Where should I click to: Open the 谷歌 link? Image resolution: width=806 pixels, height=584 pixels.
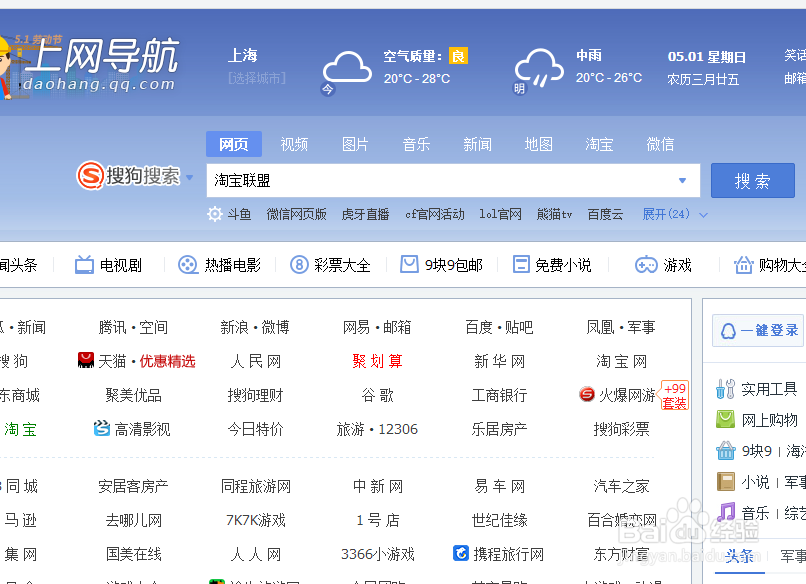[x=377, y=395]
